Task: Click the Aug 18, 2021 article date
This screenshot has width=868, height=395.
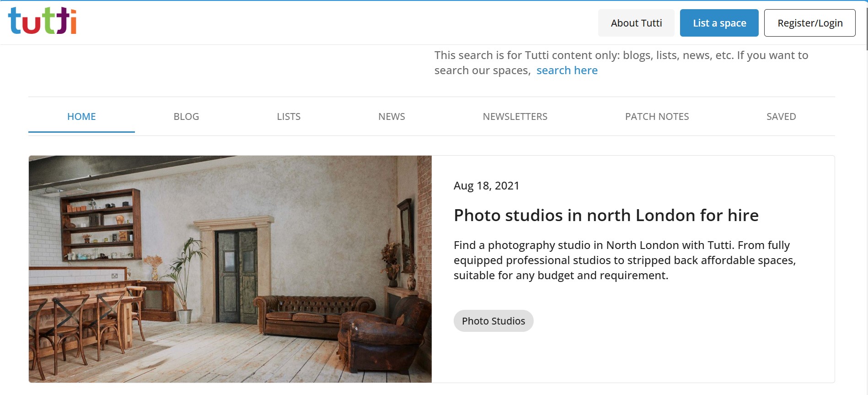Action: [486, 186]
